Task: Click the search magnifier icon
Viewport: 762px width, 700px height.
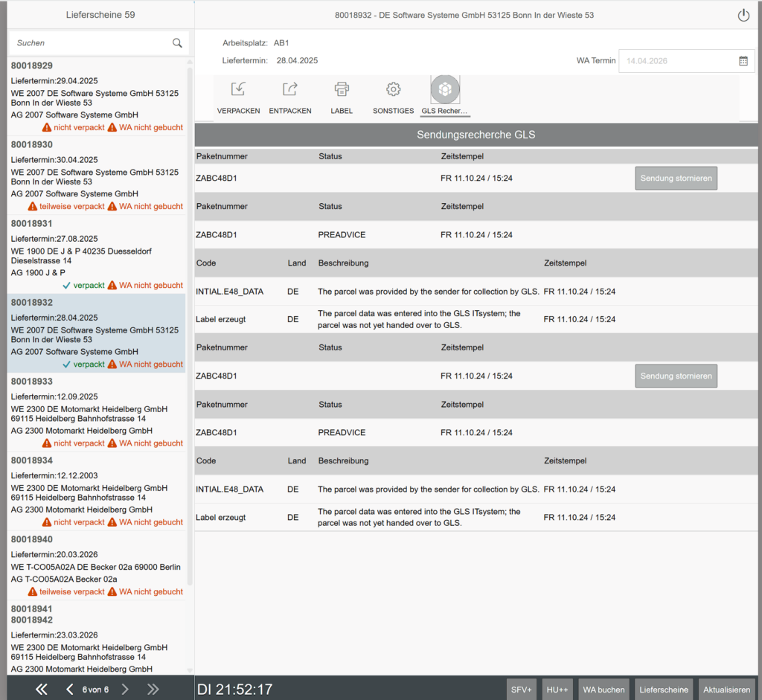Action: (x=177, y=43)
